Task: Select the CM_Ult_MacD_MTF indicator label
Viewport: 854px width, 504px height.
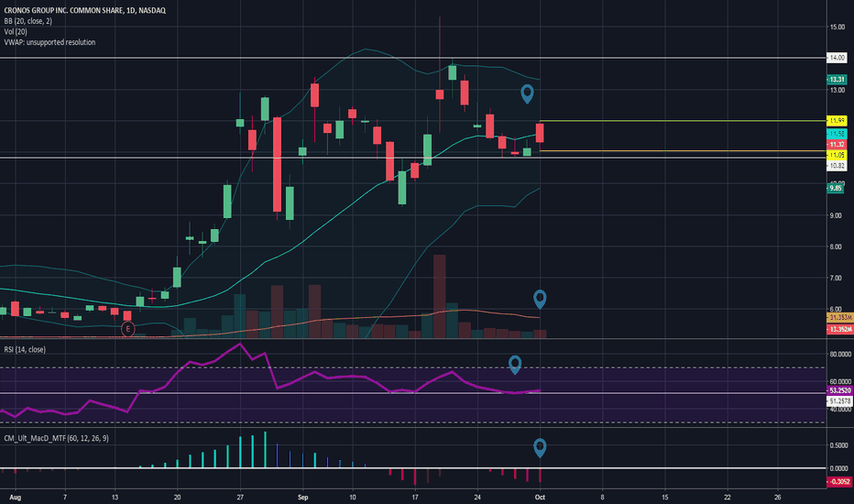Action: [x=56, y=438]
